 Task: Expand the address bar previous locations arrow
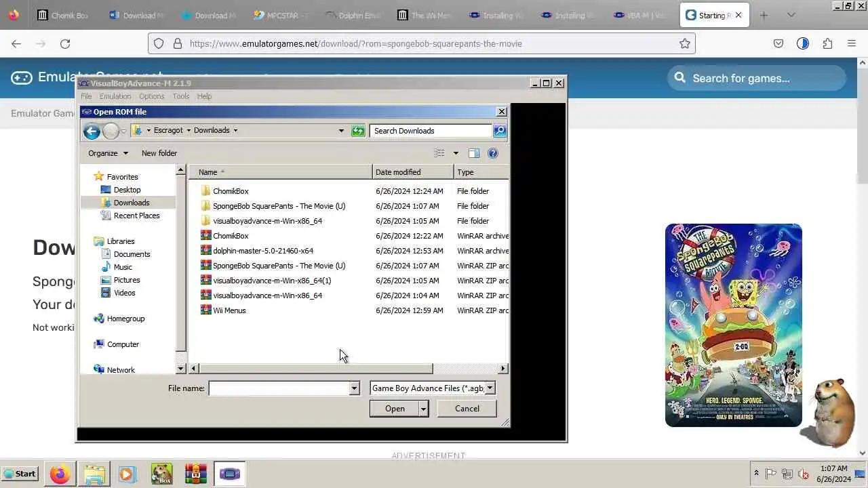[341, 131]
